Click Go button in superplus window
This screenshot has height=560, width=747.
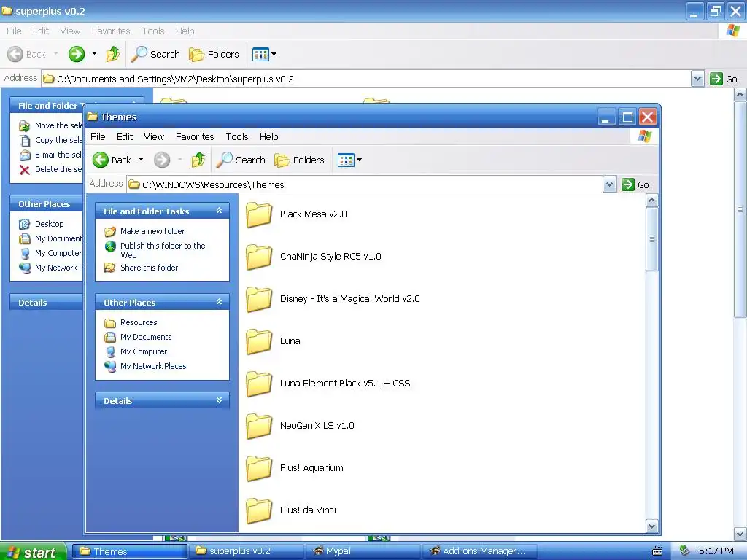tap(724, 79)
